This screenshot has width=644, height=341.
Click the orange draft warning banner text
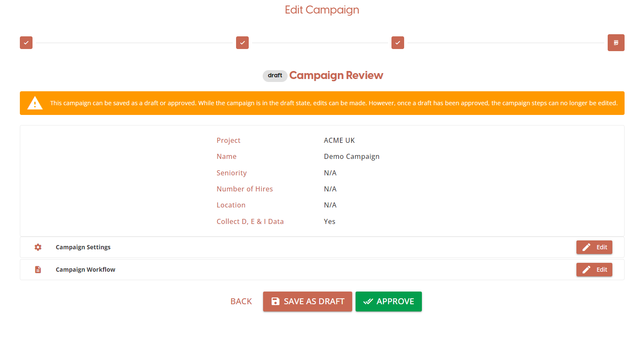pyautogui.click(x=334, y=103)
